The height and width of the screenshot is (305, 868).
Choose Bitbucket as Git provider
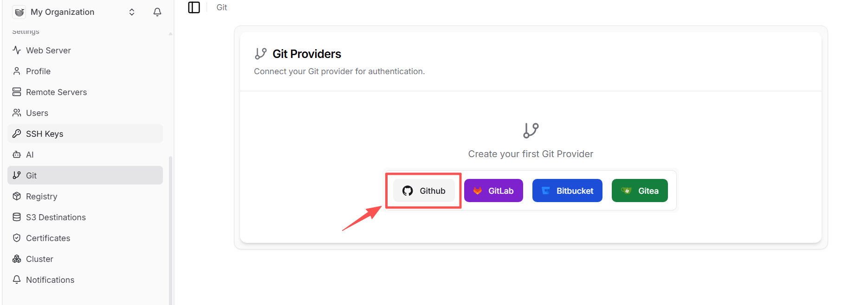tap(567, 190)
